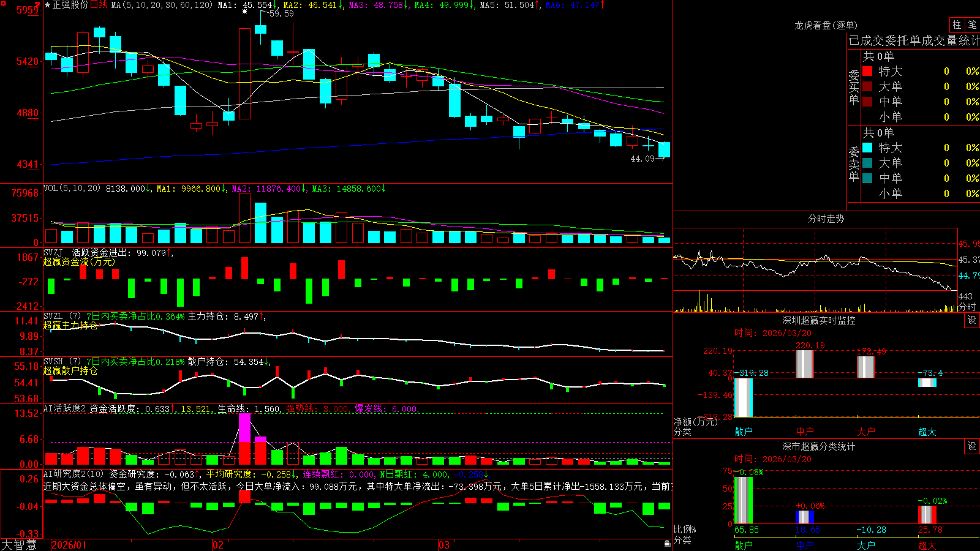
Task: Click the blue 中户 bar in 深市超赢分类统计
Action: click(805, 517)
